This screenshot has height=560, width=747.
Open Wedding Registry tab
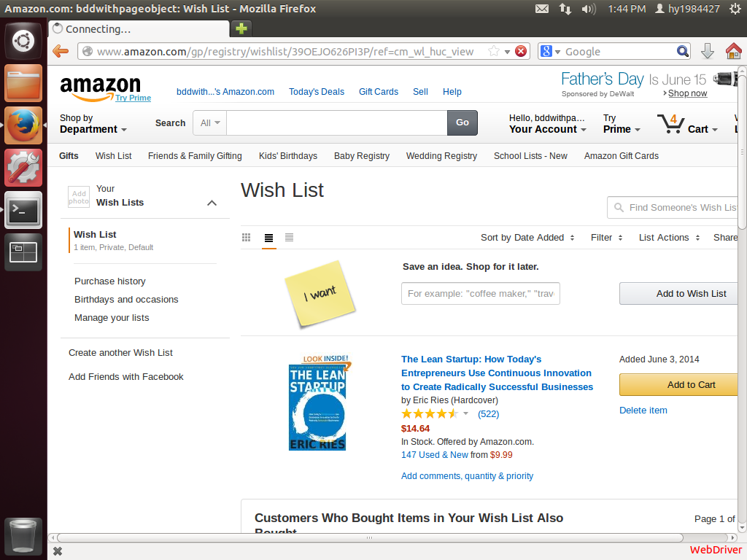[x=441, y=156]
